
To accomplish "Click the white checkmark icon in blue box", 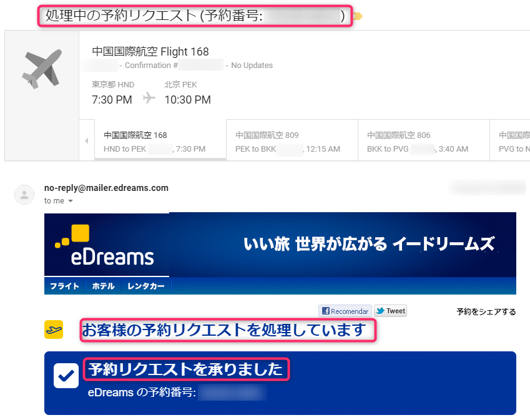I will [66, 376].
